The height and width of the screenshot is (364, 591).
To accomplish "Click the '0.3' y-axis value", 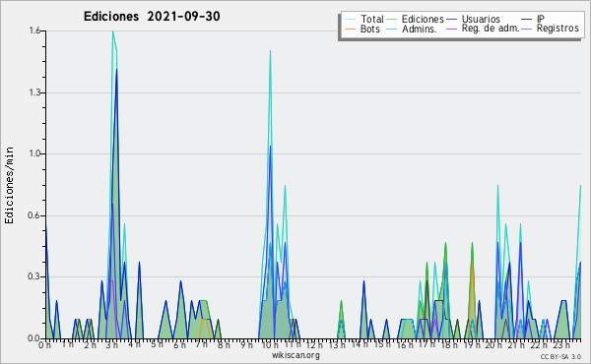I will 34,276.
